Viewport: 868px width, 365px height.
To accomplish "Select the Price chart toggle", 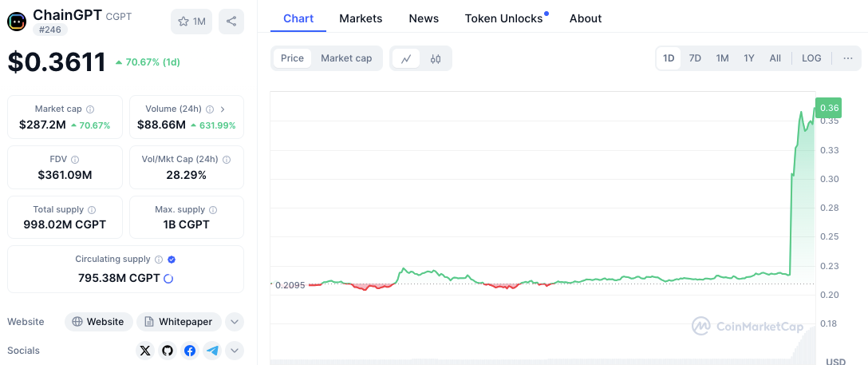I will pos(292,58).
